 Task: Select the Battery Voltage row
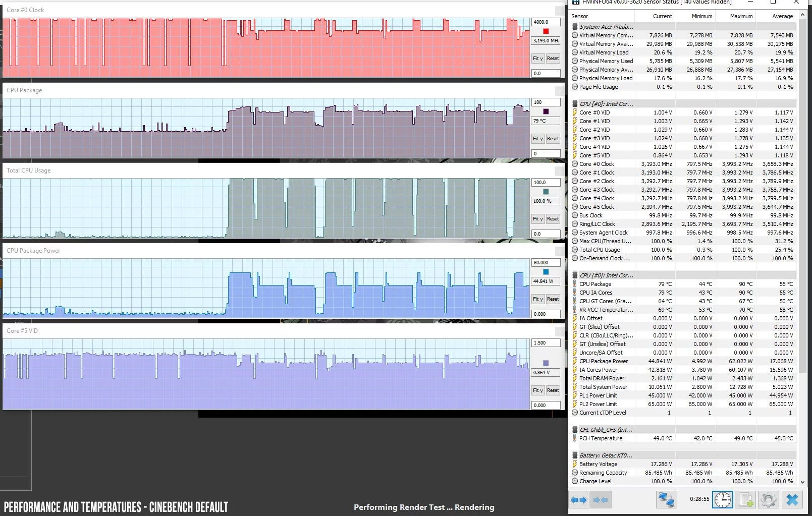[683, 464]
